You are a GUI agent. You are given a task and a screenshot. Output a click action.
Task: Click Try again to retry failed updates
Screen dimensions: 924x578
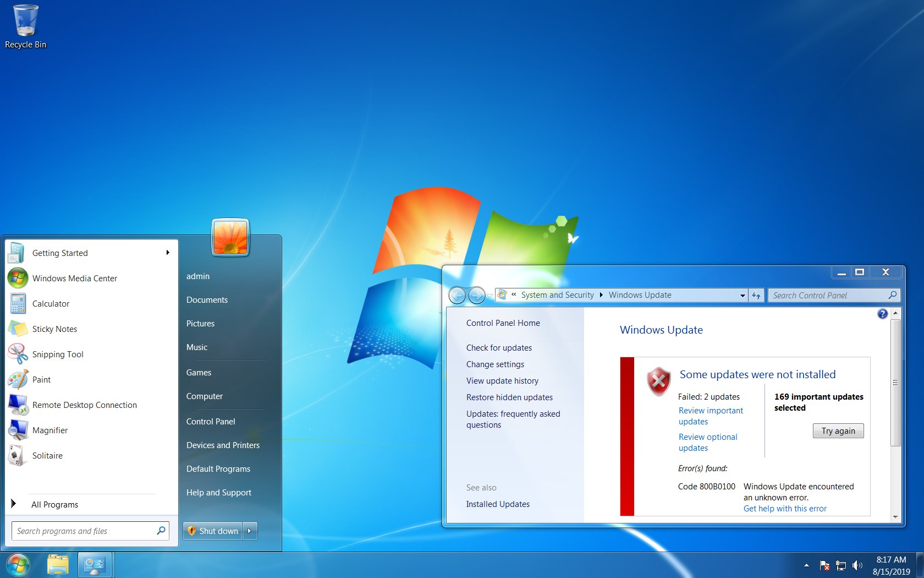point(838,430)
